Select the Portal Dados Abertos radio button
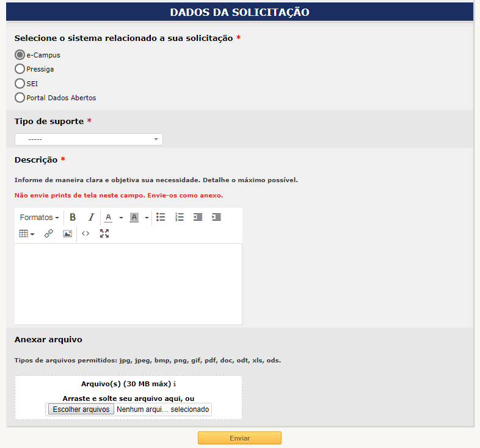The image size is (480, 448). click(x=20, y=98)
